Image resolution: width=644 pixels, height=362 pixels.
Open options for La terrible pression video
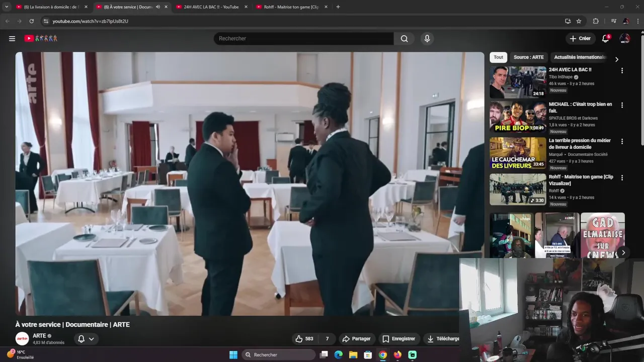click(x=622, y=142)
